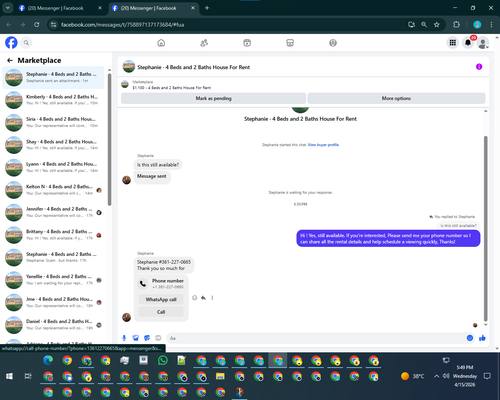Open Yanellie's conversation

(x=53, y=280)
